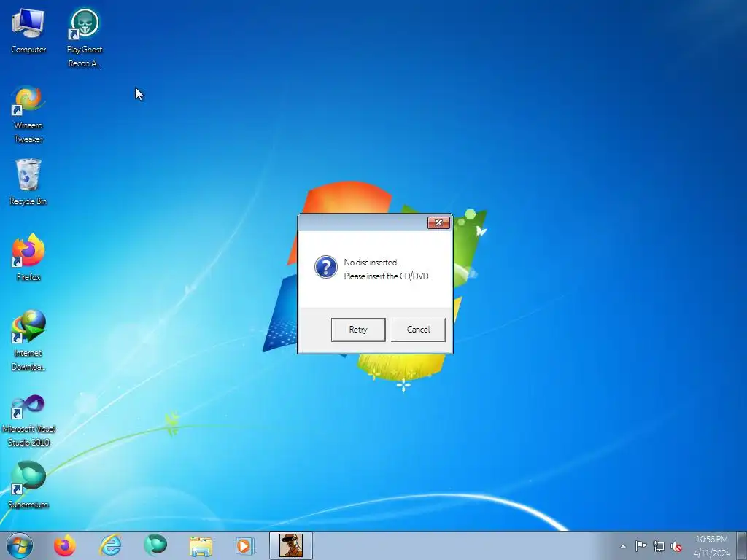The width and height of the screenshot is (747, 560).
Task: Click the 'No disc inserted.' message text
Action: [371, 262]
